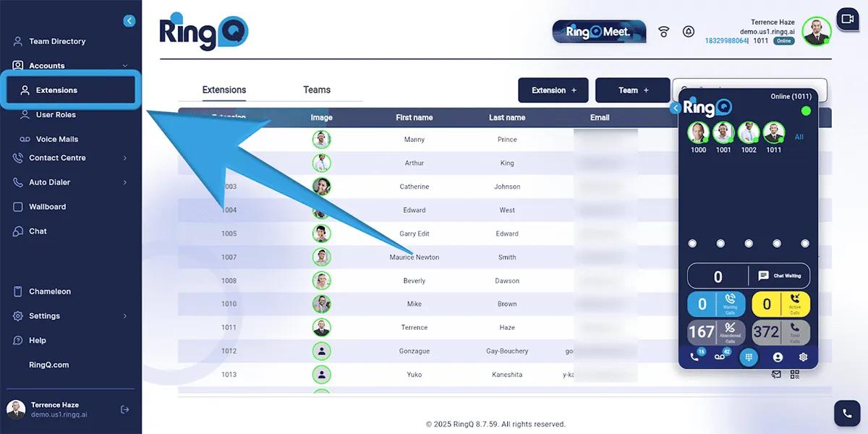Open call history icon with 16 badge
Viewport: 868px width, 434px height.
[696, 357]
